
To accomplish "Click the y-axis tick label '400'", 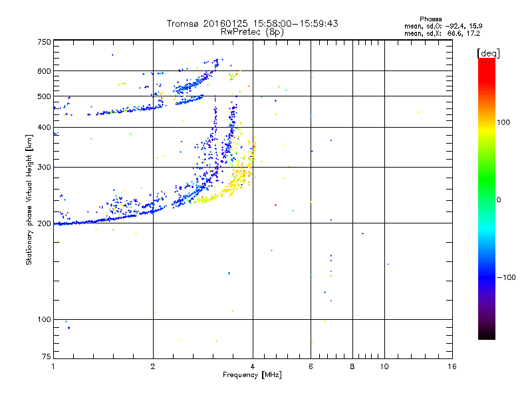I will tap(44, 127).
